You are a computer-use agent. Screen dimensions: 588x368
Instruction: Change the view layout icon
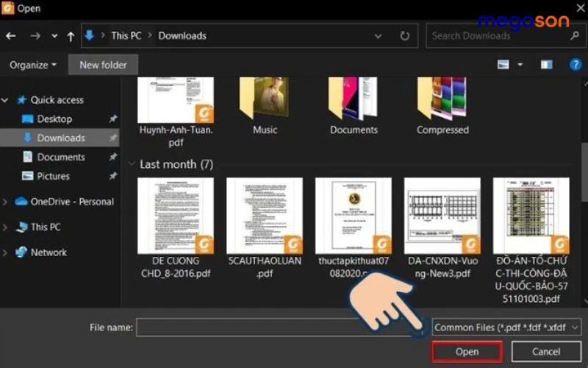(503, 65)
